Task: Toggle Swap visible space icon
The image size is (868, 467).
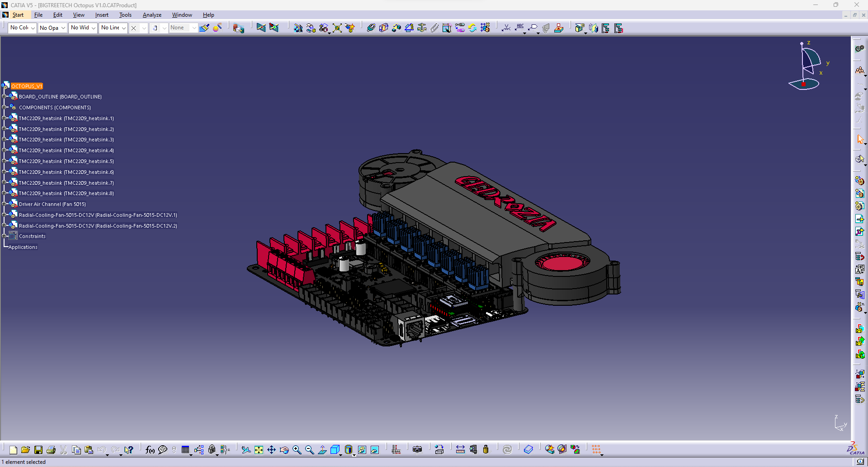Action: (x=375, y=450)
